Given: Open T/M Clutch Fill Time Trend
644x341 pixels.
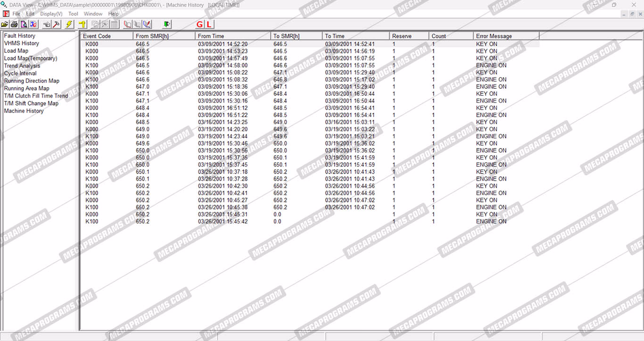Looking at the screenshot, I should point(36,96).
